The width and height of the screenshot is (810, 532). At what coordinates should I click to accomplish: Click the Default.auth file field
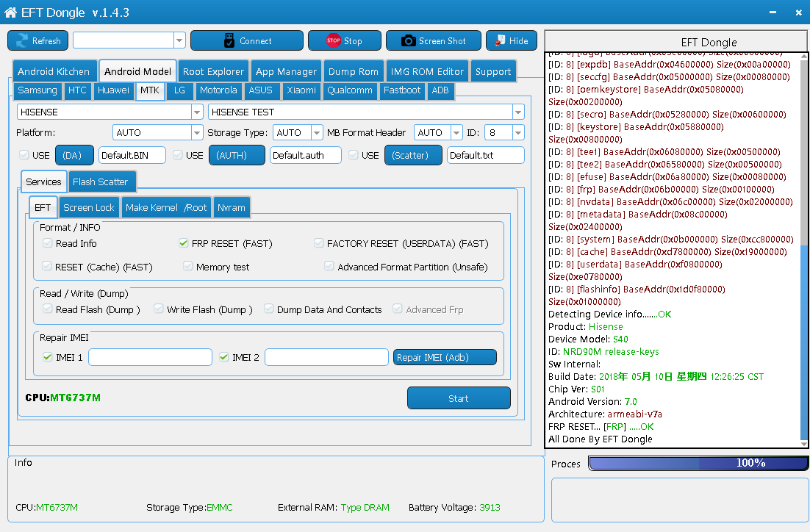coord(305,155)
